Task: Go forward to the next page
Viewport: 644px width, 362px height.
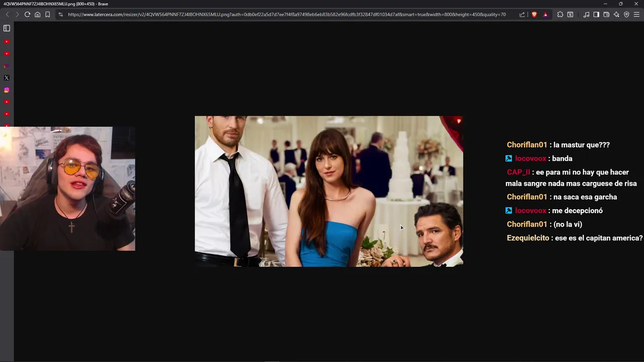Action: click(x=17, y=15)
